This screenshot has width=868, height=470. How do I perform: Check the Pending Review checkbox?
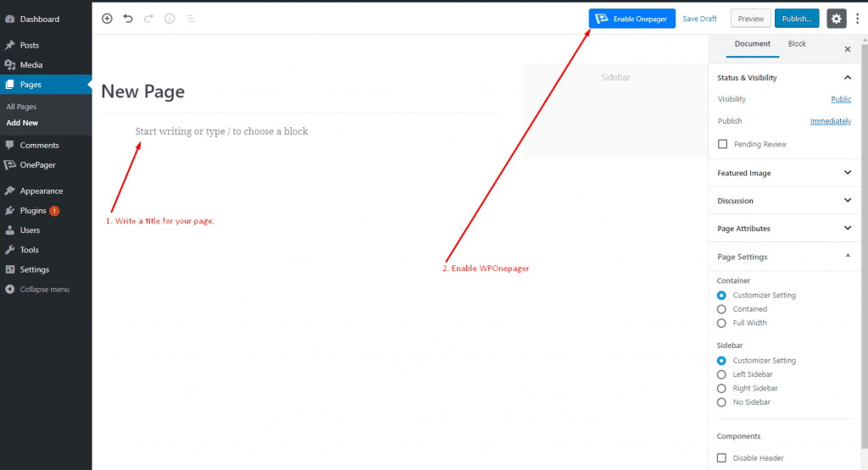point(722,144)
